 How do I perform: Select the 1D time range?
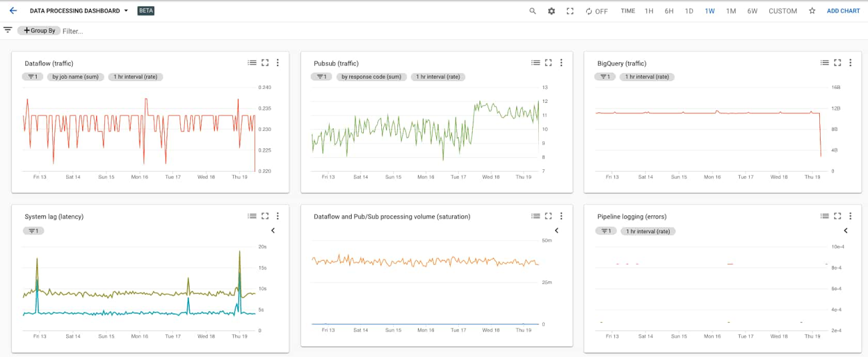(689, 11)
